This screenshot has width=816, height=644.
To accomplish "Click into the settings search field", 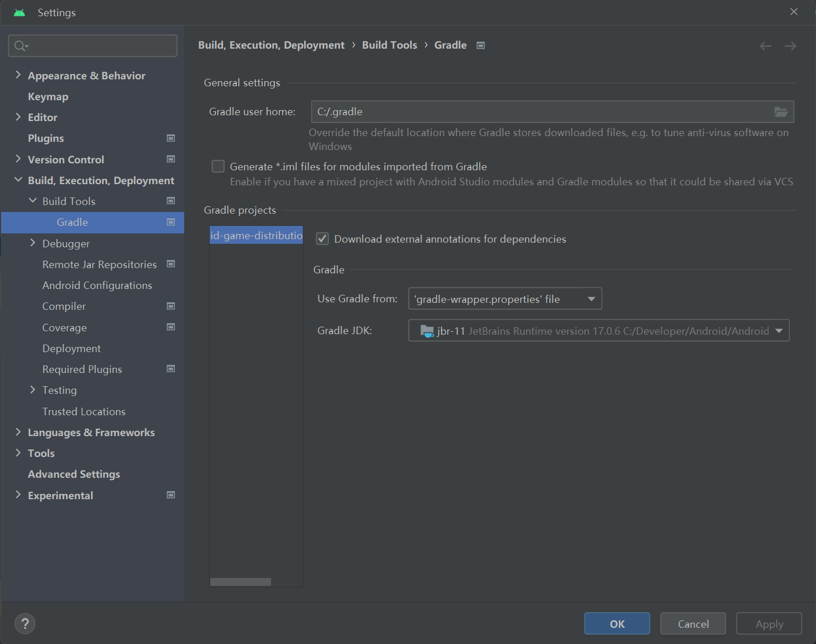I will [93, 46].
